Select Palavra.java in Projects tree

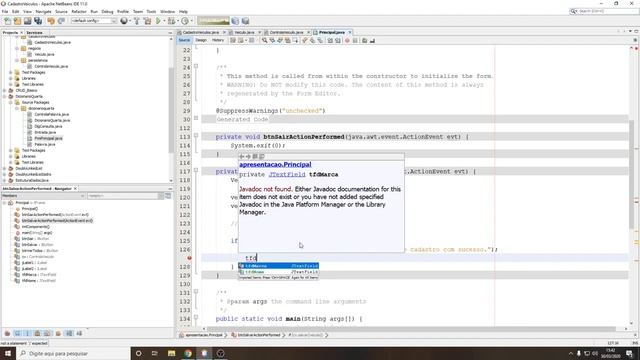(x=44, y=144)
